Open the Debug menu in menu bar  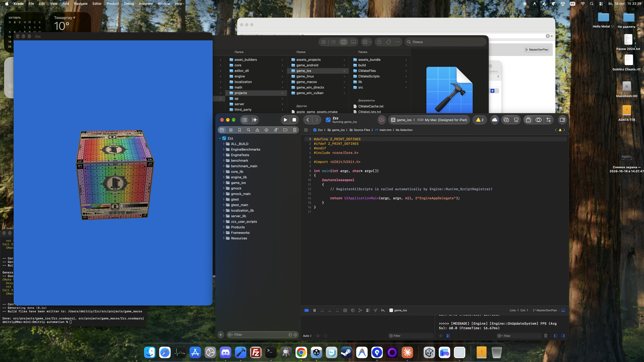pos(129,4)
